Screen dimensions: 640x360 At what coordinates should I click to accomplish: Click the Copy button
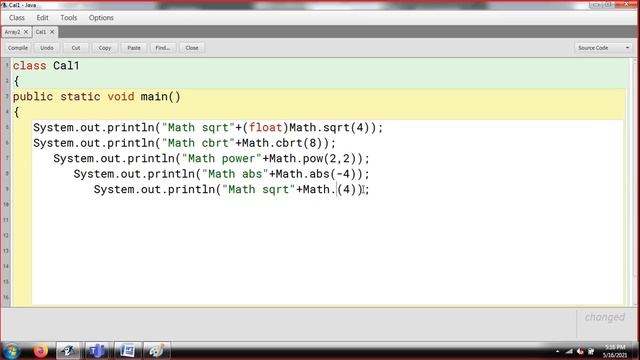105,48
